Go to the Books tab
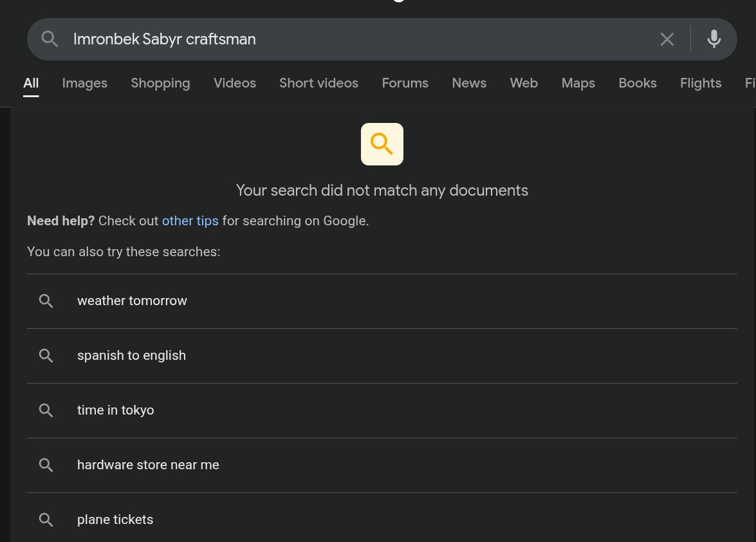This screenshot has width=756, height=542. click(638, 83)
